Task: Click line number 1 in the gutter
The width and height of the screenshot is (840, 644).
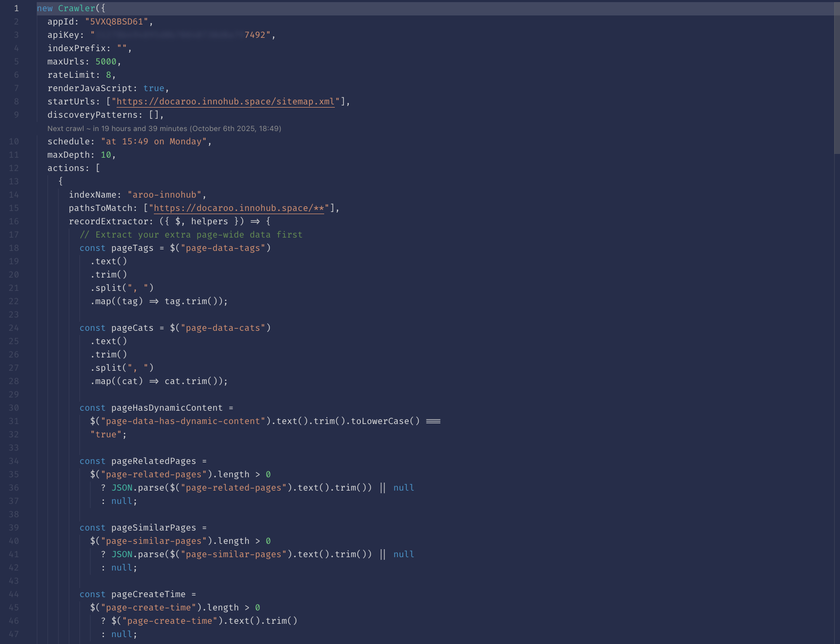Action: (16, 9)
